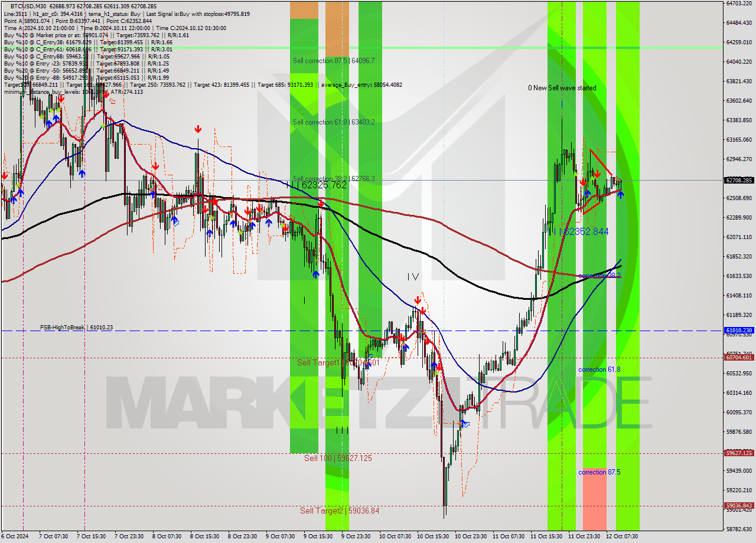756x543 pixels.
Task: Click the 'Sell Target2 | 59036.84' label
Action: [x=340, y=511]
